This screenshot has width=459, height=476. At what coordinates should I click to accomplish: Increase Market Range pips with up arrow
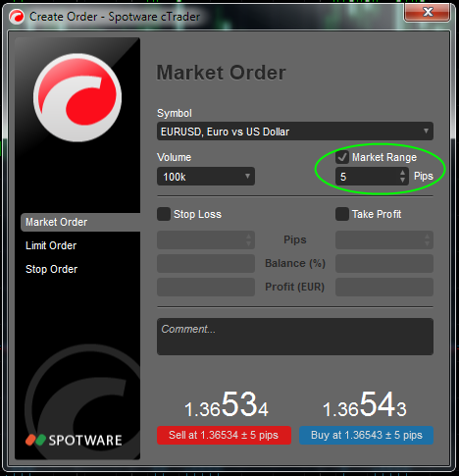coord(403,173)
